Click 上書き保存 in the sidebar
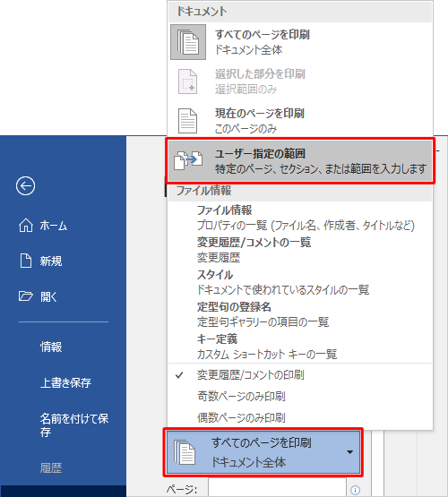The image size is (448, 497). tap(65, 382)
